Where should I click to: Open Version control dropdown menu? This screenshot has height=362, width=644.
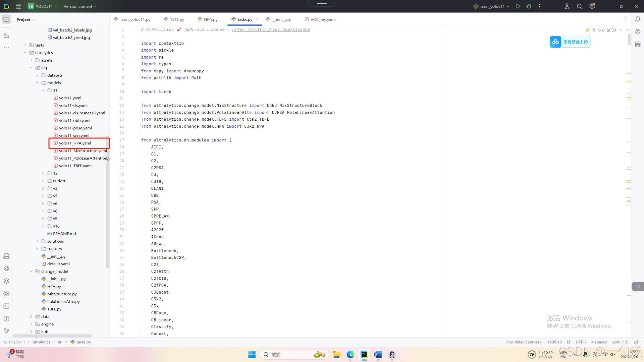point(80,6)
